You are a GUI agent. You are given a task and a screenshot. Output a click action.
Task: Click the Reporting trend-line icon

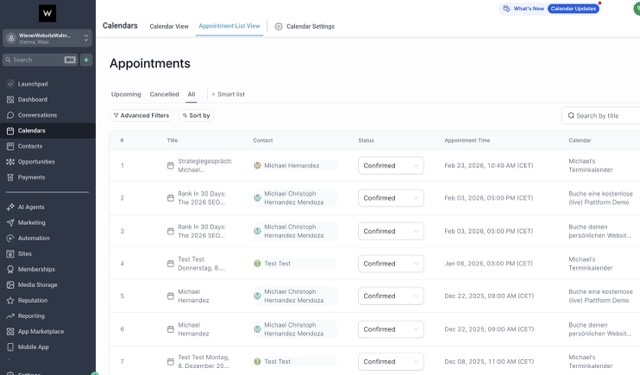pos(11,316)
